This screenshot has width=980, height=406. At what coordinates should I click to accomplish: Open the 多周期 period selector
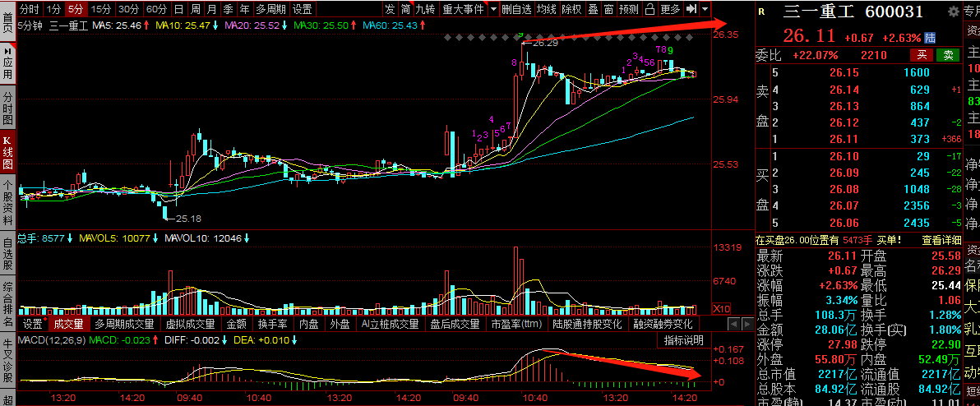pyautogui.click(x=271, y=9)
